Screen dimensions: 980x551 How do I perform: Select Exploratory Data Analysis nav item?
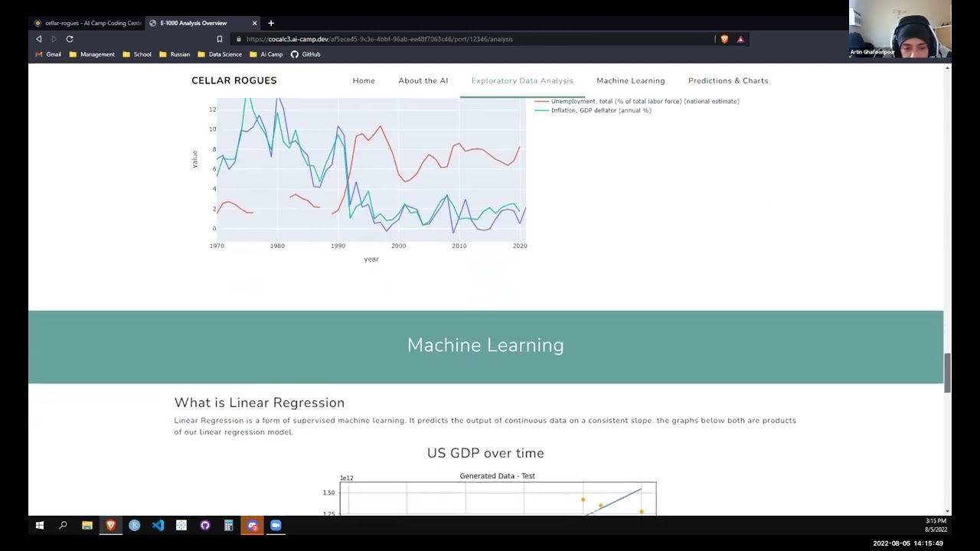(522, 80)
